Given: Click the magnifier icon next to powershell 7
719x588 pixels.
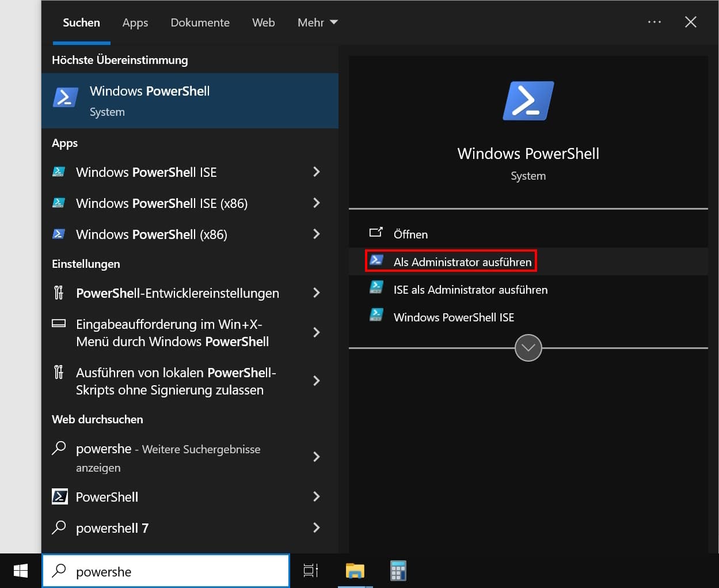Looking at the screenshot, I should pos(59,527).
